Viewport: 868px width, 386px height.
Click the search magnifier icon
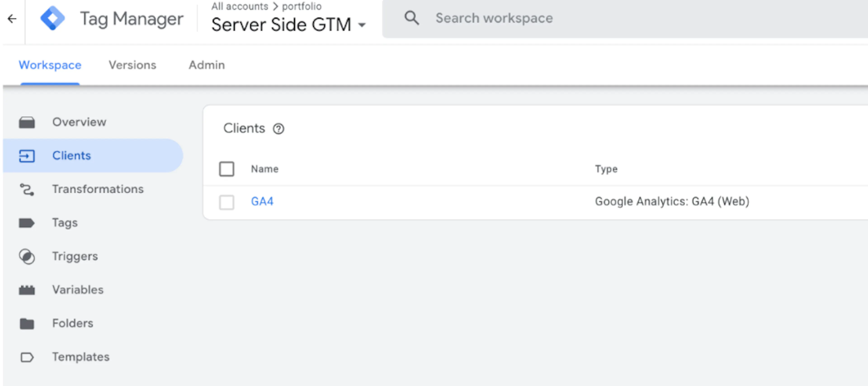411,18
